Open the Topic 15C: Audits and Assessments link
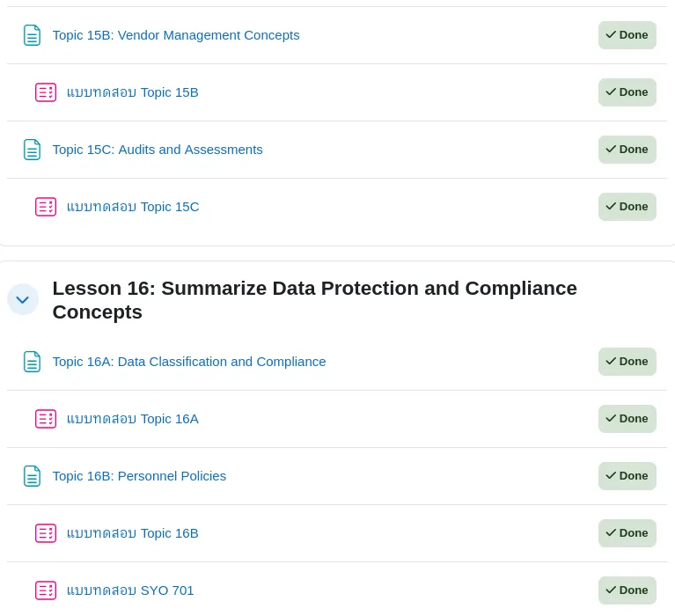 point(158,150)
